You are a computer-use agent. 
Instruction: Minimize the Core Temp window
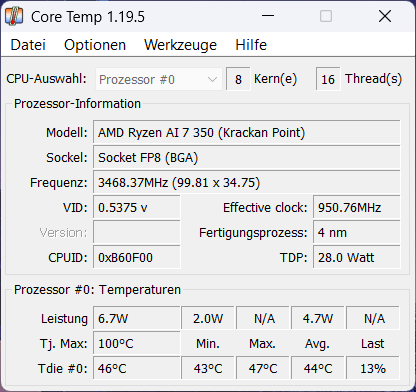click(x=268, y=16)
